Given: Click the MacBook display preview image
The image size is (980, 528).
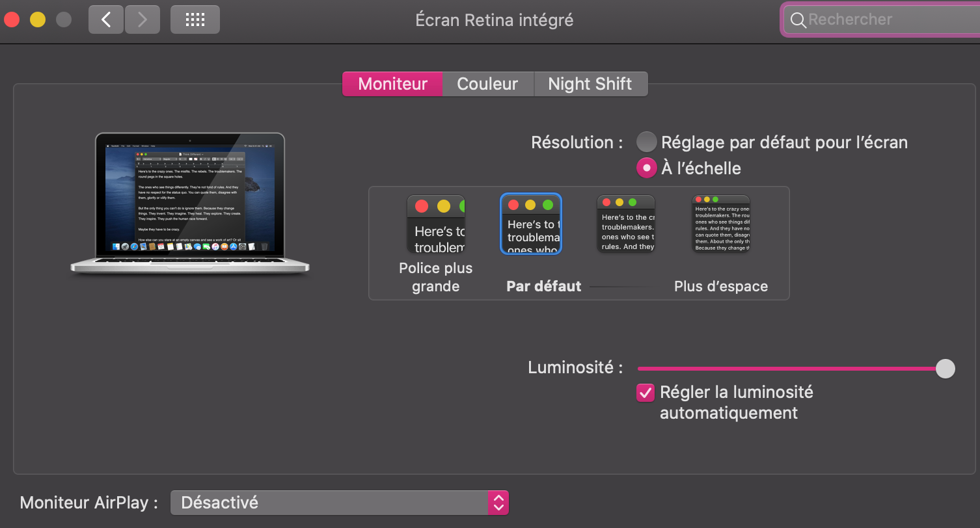Looking at the screenshot, I should click(190, 202).
